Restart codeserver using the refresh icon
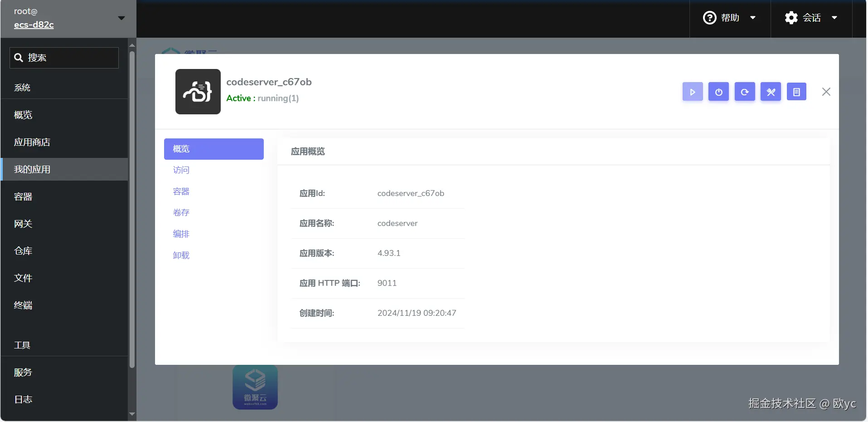 744,92
